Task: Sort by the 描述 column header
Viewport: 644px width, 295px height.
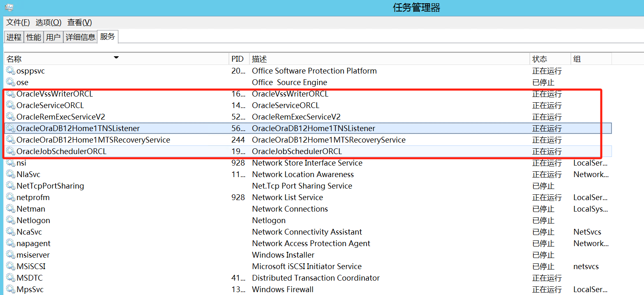Action: (x=389, y=59)
